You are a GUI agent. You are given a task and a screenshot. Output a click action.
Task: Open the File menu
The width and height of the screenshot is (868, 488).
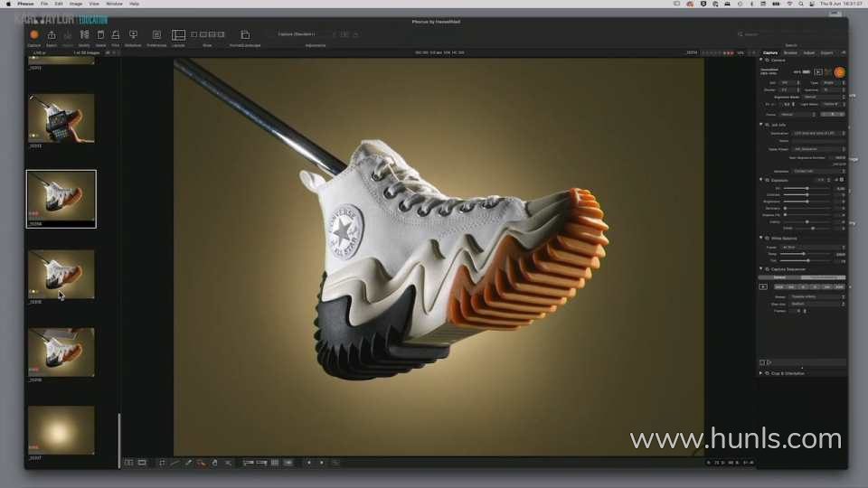[x=44, y=4]
